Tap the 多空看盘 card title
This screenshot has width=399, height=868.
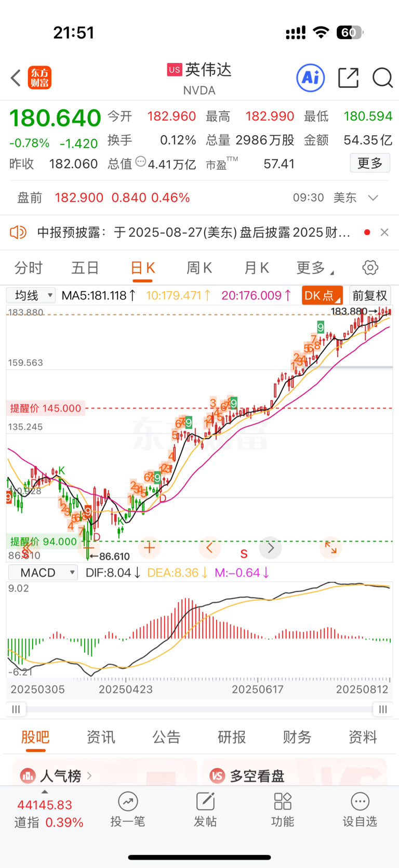pyautogui.click(x=257, y=776)
